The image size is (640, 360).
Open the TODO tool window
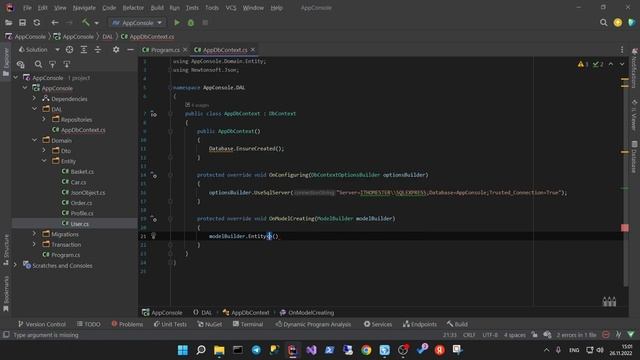click(89, 324)
